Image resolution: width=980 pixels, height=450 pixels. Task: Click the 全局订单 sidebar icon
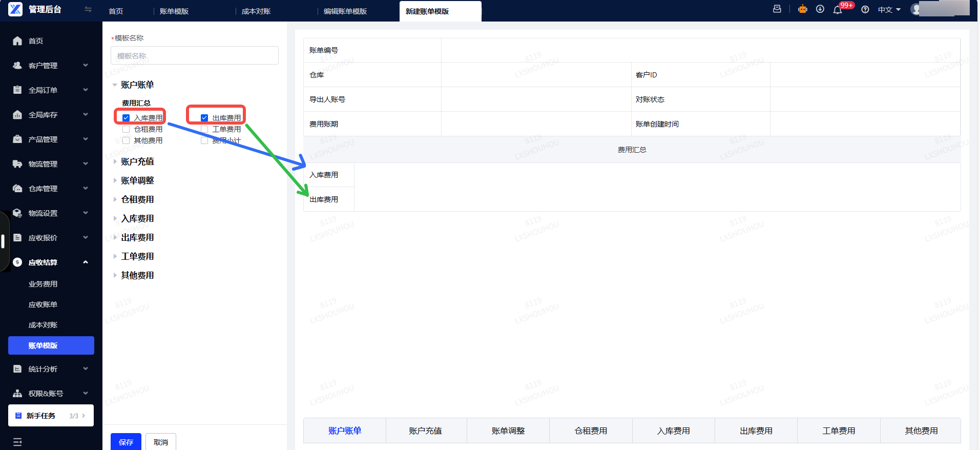pos(17,90)
